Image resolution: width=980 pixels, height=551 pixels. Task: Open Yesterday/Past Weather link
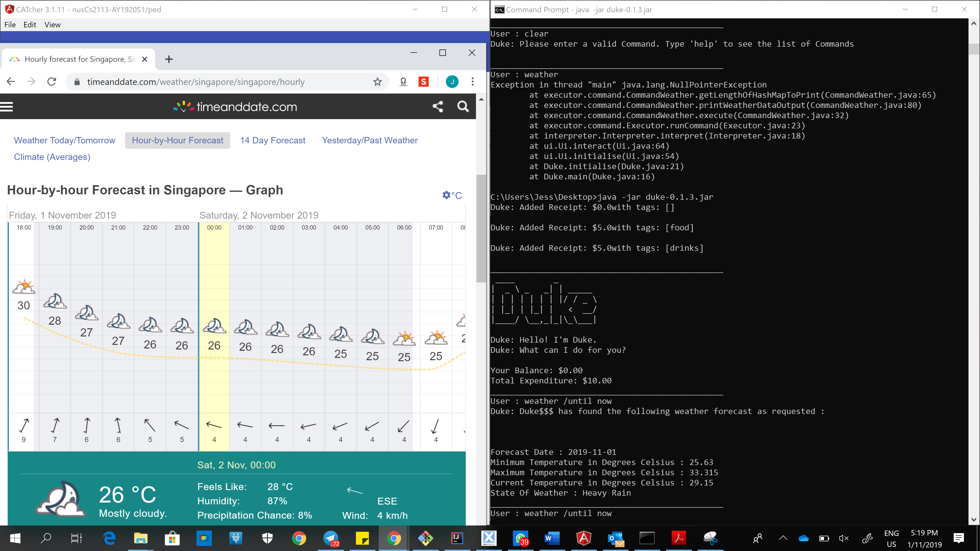pyautogui.click(x=369, y=140)
